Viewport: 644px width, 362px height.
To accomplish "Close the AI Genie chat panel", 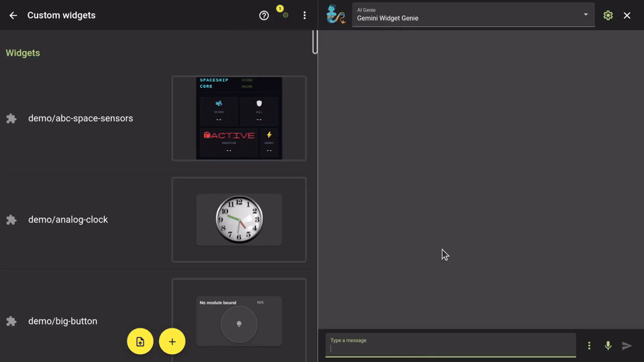I will click(x=627, y=15).
